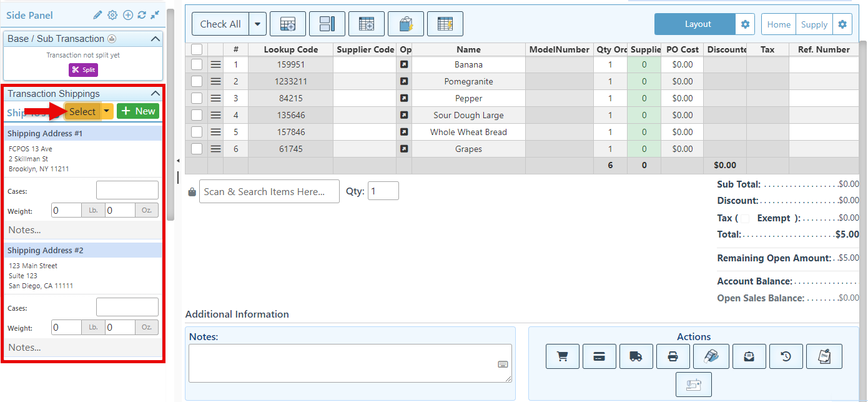Toggle the select-all checkbox in table header
Image resolution: width=868 pixels, height=402 pixels.
[197, 49]
